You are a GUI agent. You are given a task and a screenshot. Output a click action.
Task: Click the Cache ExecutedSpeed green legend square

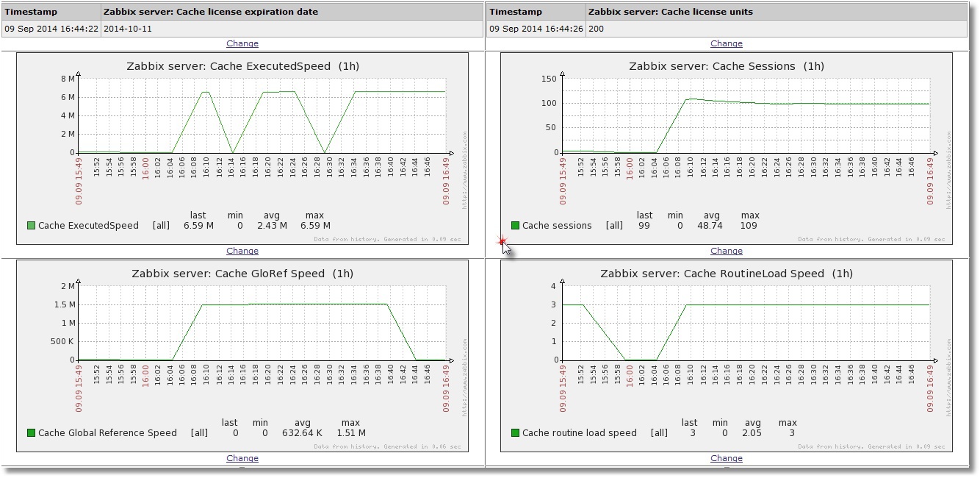pos(31,226)
